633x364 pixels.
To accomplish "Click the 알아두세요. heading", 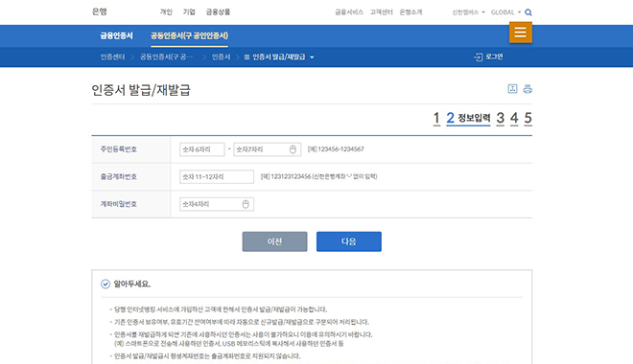I will 132,284.
